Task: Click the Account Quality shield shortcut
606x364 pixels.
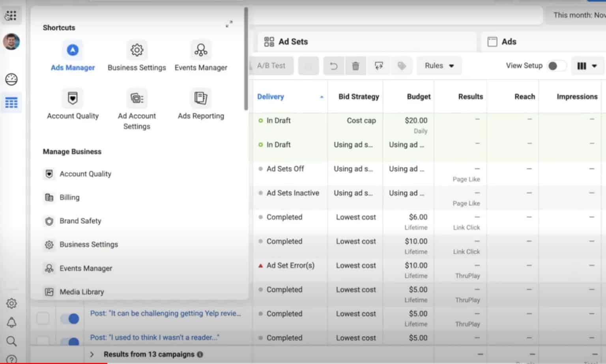Action: pyautogui.click(x=73, y=98)
